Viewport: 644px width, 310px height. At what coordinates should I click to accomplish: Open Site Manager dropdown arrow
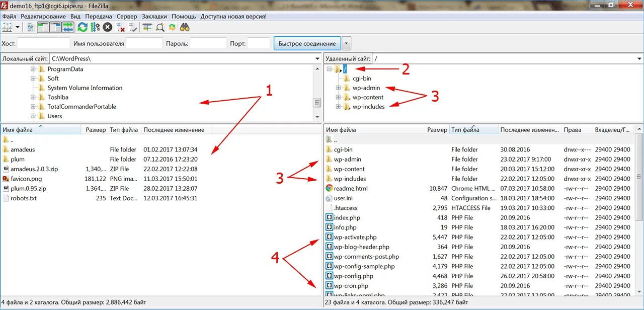pos(18,27)
